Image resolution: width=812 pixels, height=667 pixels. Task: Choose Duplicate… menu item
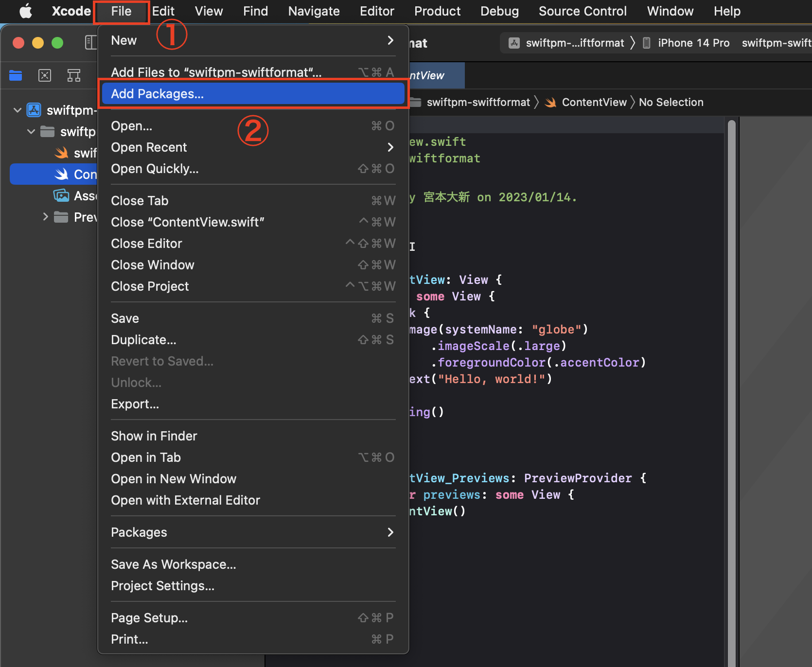point(253,340)
